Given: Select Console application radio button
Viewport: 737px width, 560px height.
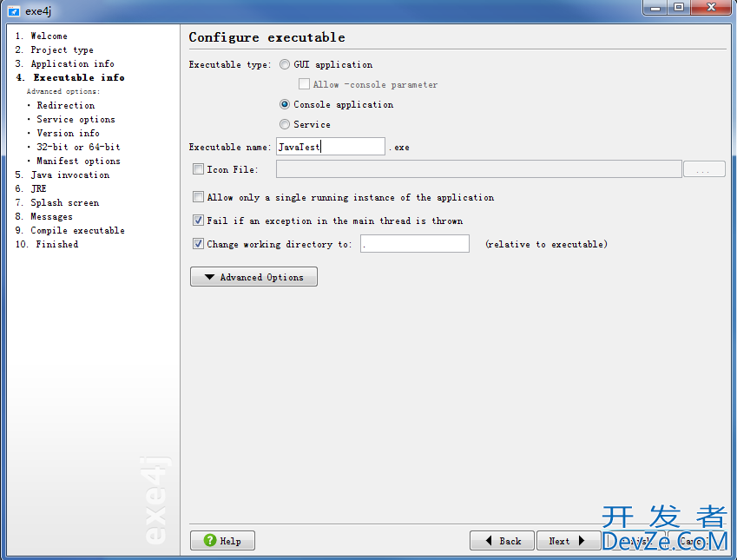Looking at the screenshot, I should (x=285, y=104).
